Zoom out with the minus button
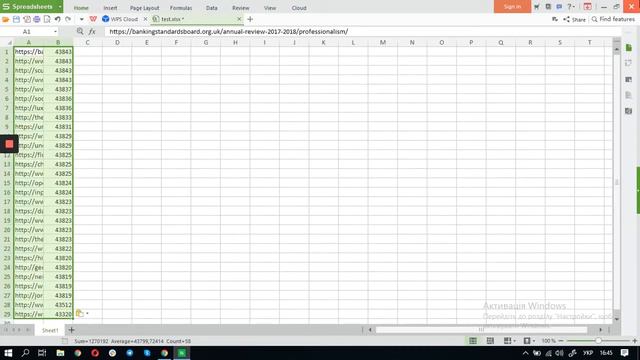Image resolution: width=640 pixels, height=360 pixels. [x=561, y=341]
